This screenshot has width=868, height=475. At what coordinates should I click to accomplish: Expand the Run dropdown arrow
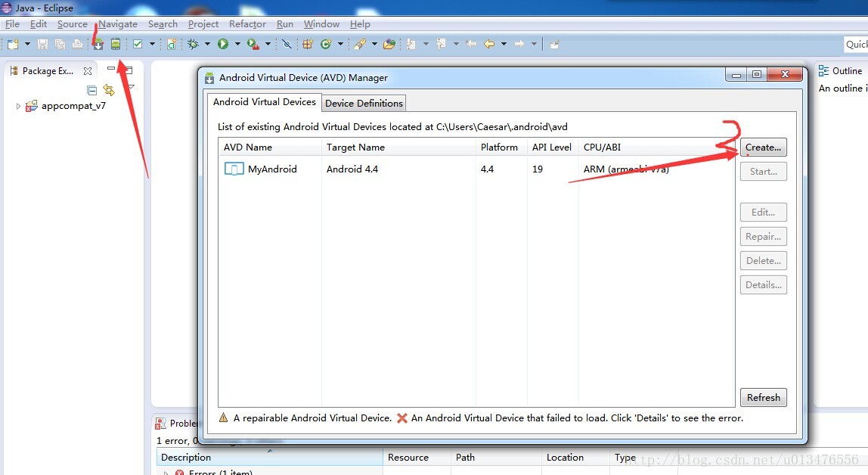(x=237, y=45)
